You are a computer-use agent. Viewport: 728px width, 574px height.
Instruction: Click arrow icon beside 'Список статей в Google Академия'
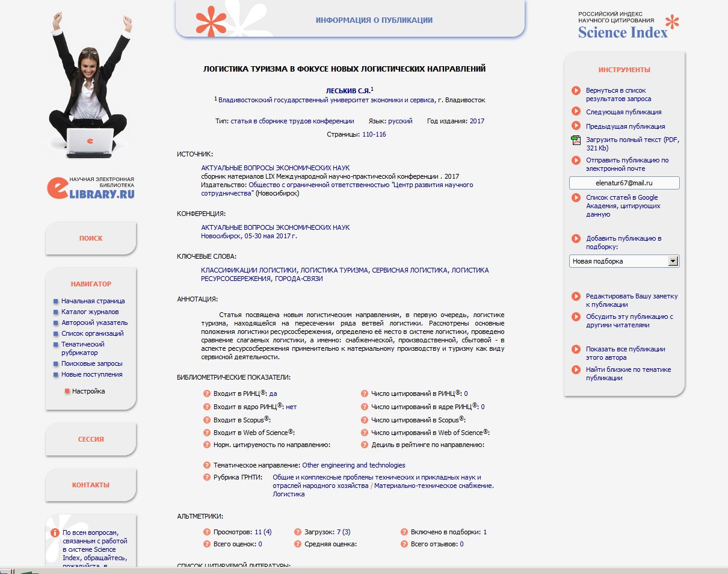(576, 198)
